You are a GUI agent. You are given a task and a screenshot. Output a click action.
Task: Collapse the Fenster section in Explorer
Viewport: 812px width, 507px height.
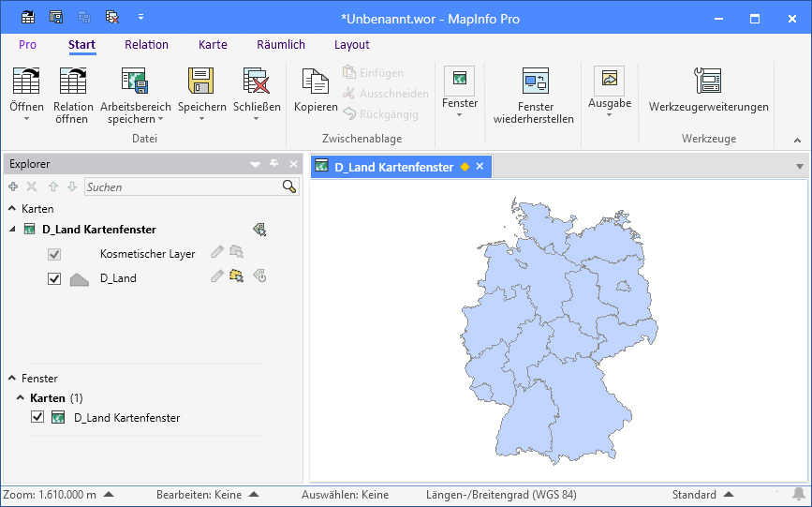pyautogui.click(x=12, y=378)
